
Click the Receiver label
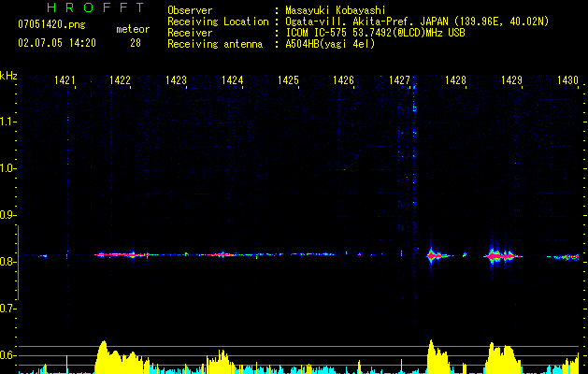coord(190,33)
